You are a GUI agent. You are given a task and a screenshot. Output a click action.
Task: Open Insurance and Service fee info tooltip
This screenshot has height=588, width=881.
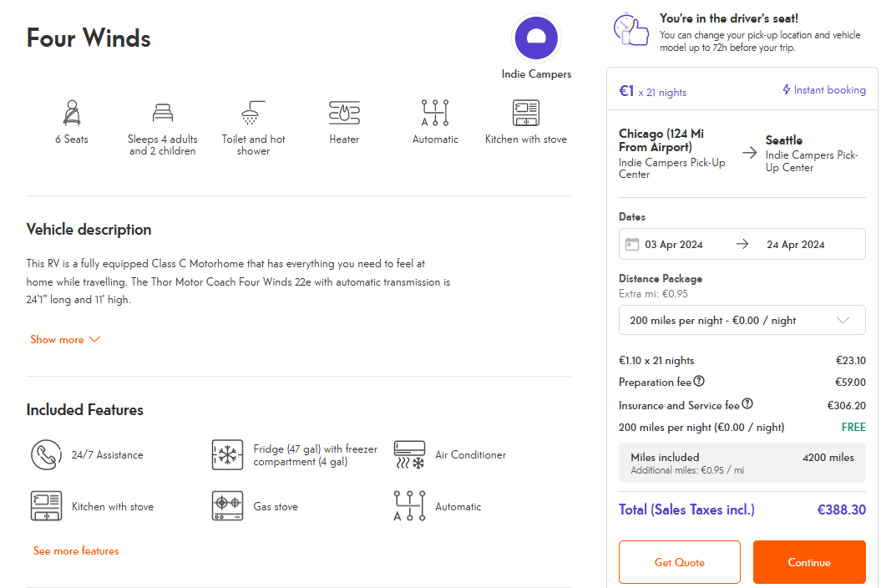(747, 404)
